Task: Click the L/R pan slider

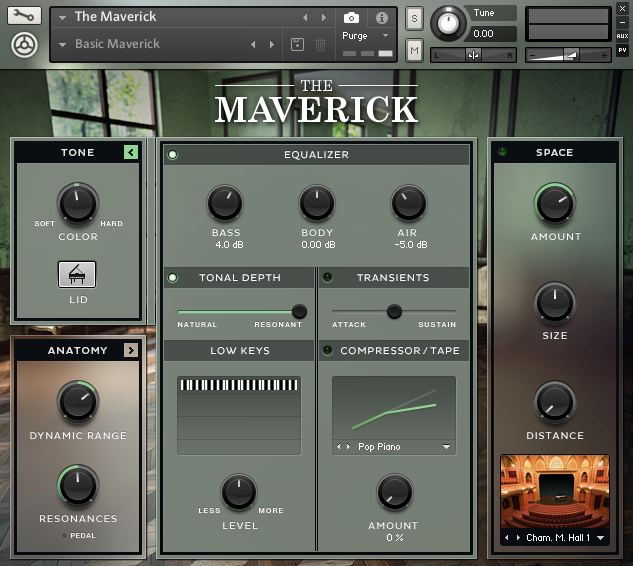Action: 473,55
